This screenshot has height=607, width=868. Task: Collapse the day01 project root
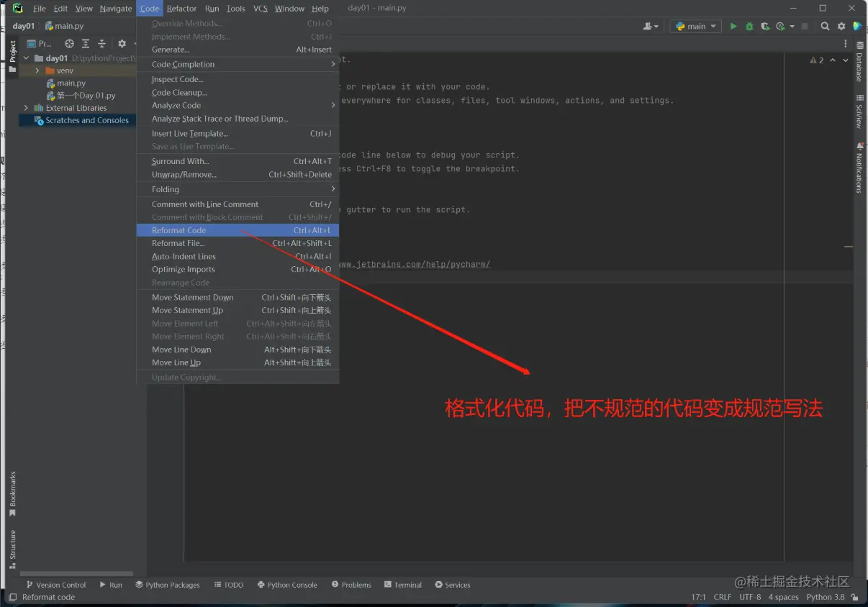(27, 58)
